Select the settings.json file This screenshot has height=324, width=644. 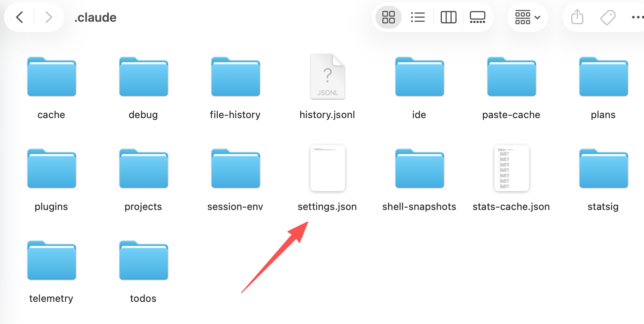coord(327,168)
